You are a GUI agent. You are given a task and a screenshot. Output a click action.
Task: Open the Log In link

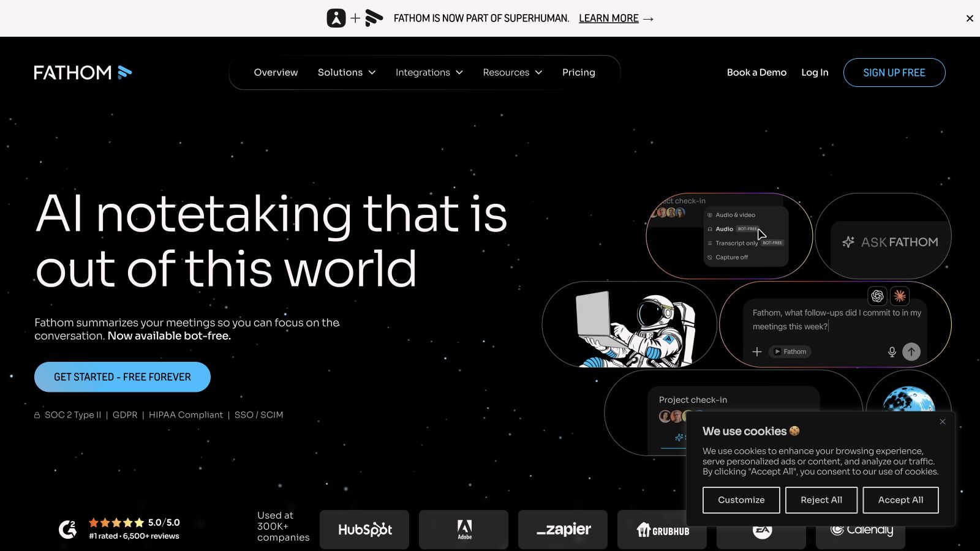(x=815, y=72)
